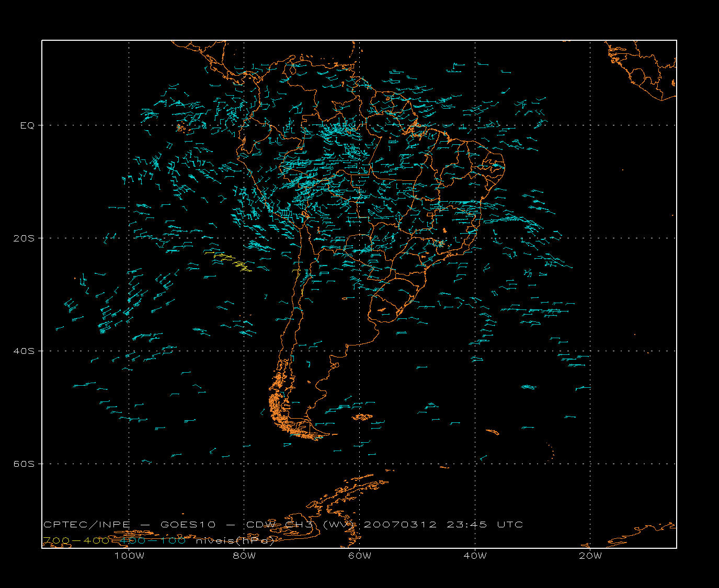Click the 60W longitude label

point(360,556)
